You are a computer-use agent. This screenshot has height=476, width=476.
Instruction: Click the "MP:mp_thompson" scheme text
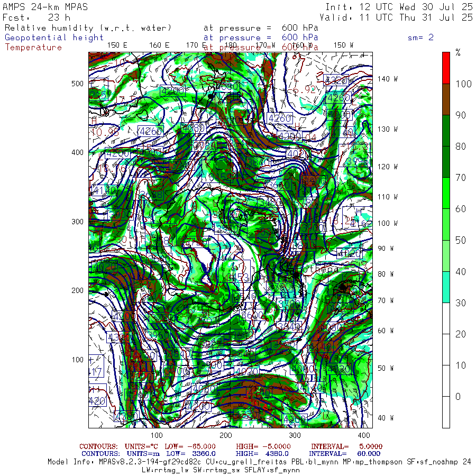tap(372, 462)
